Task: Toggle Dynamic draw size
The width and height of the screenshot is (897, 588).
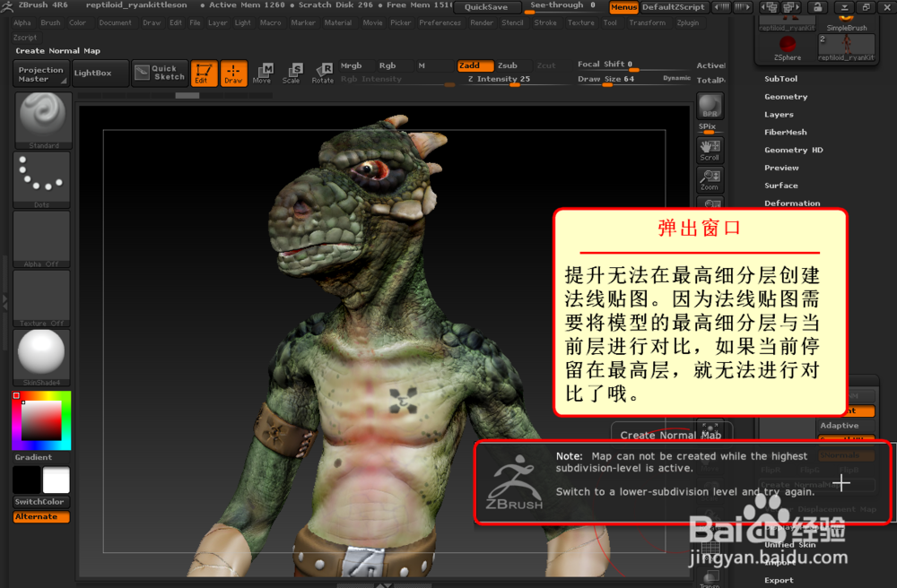Action: point(676,78)
